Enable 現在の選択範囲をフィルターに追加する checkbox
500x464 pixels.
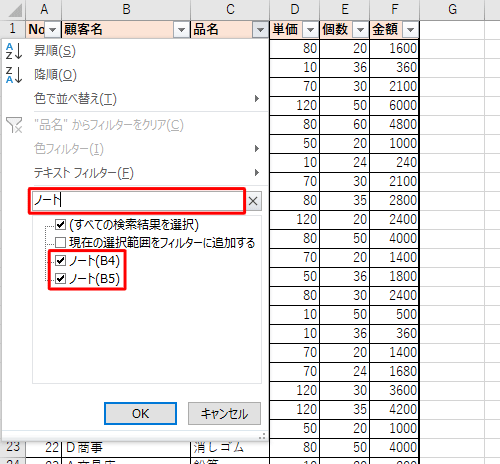(60, 242)
